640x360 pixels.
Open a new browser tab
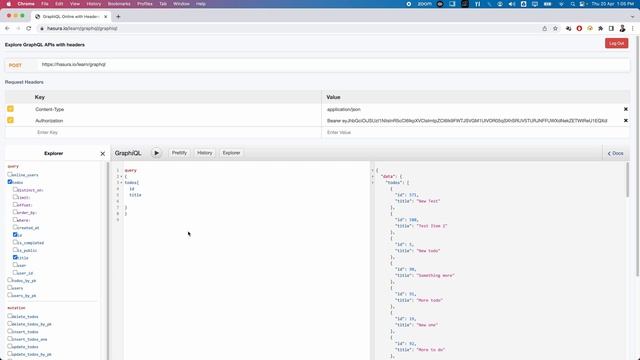point(118,17)
